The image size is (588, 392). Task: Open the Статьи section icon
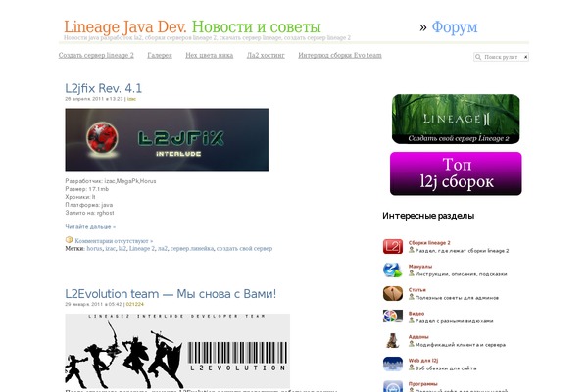393,293
